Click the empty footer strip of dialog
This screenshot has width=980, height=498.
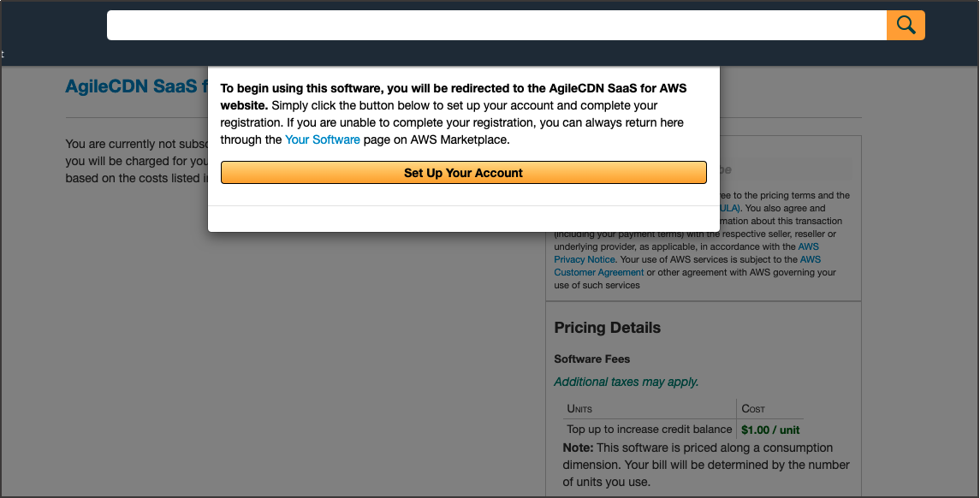(463, 218)
